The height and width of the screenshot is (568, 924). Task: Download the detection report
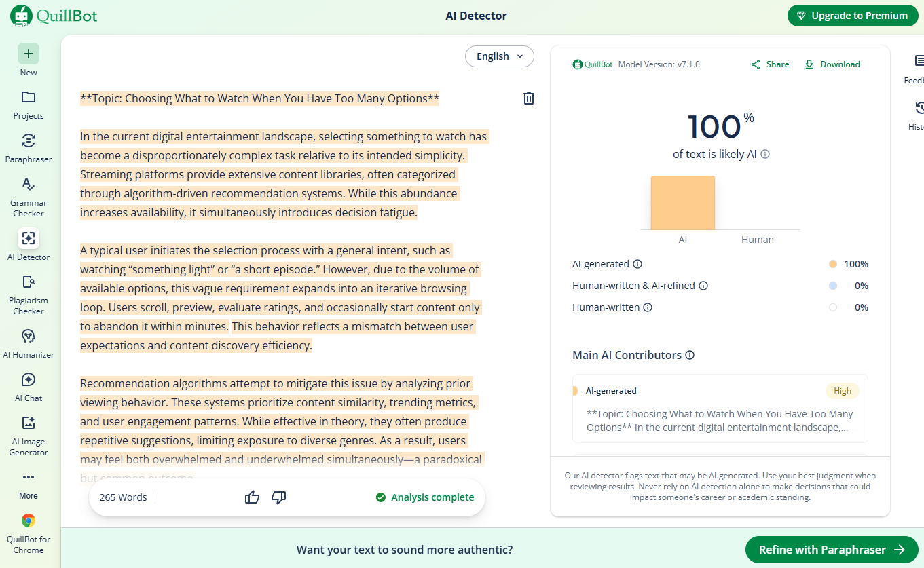pyautogui.click(x=832, y=64)
